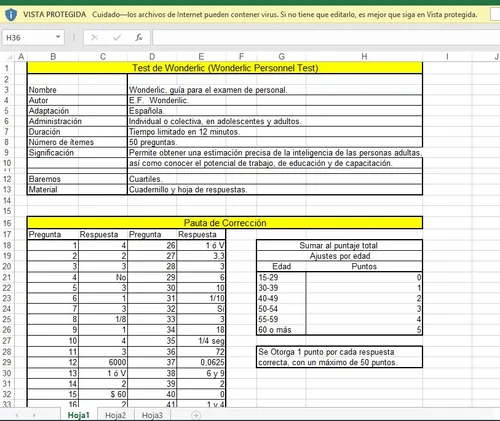
Task: Select the age range cell '50-54'
Action: pos(281,309)
